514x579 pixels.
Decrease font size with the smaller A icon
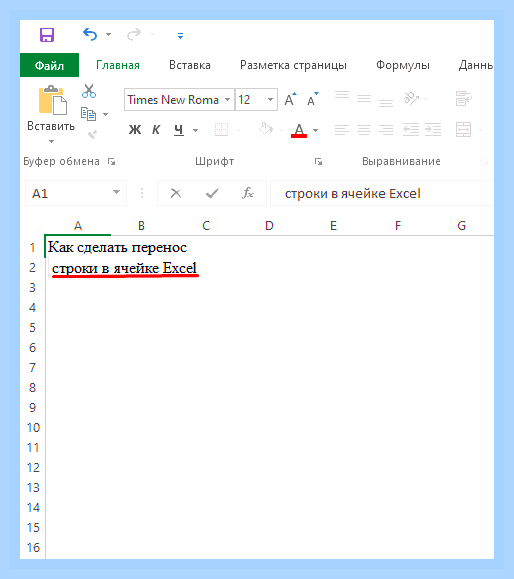click(313, 99)
